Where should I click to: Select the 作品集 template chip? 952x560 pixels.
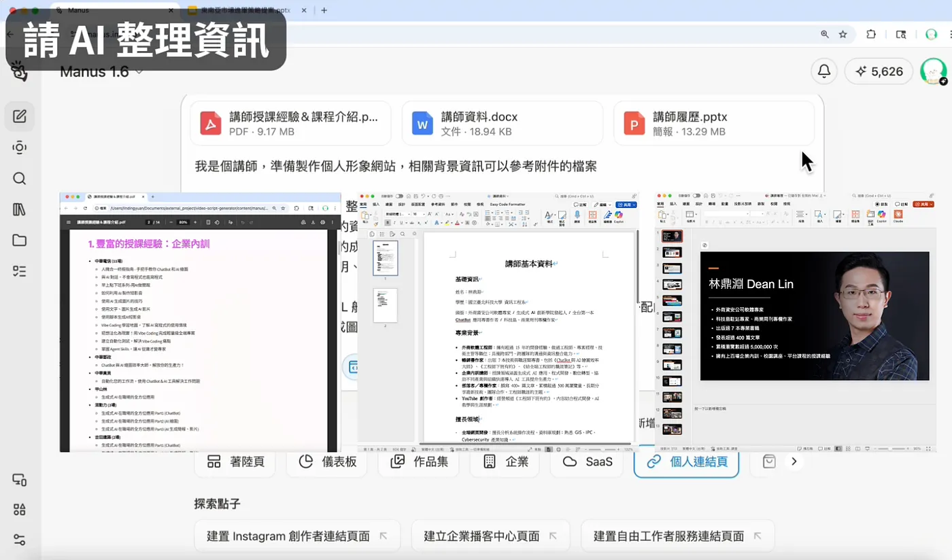420,462
